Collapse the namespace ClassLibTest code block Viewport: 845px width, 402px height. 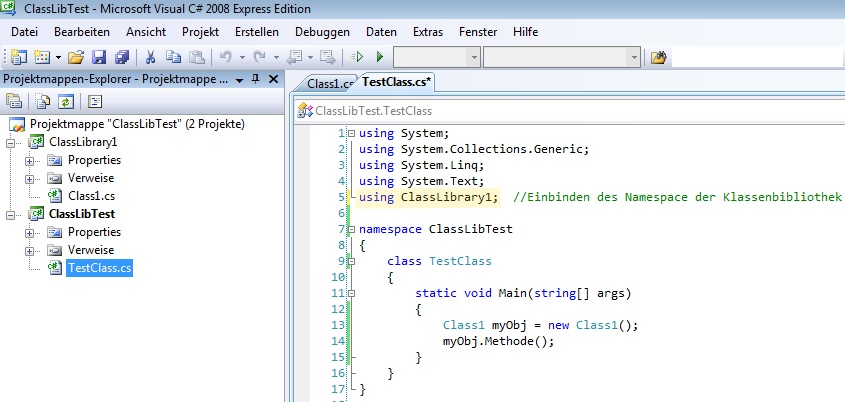tap(350, 229)
